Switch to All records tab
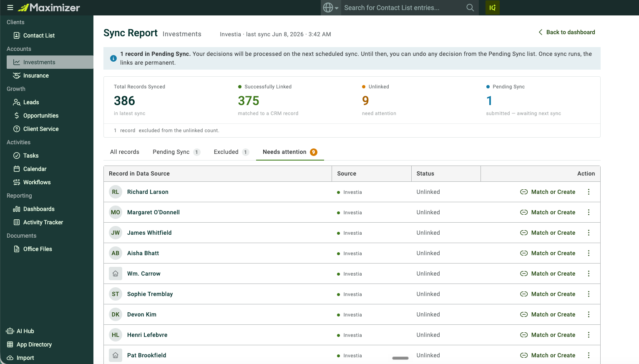Image resolution: width=639 pixels, height=364 pixels. [x=125, y=152]
